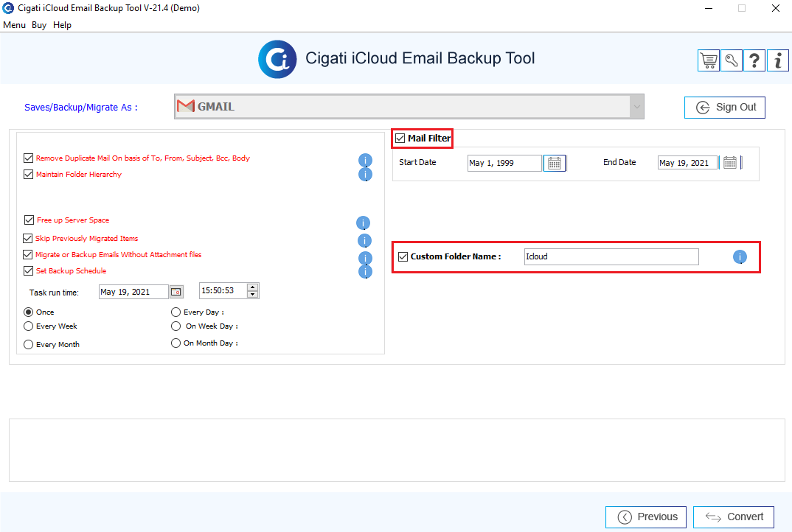Open the Help menu
This screenshot has width=792, height=532.
click(62, 25)
